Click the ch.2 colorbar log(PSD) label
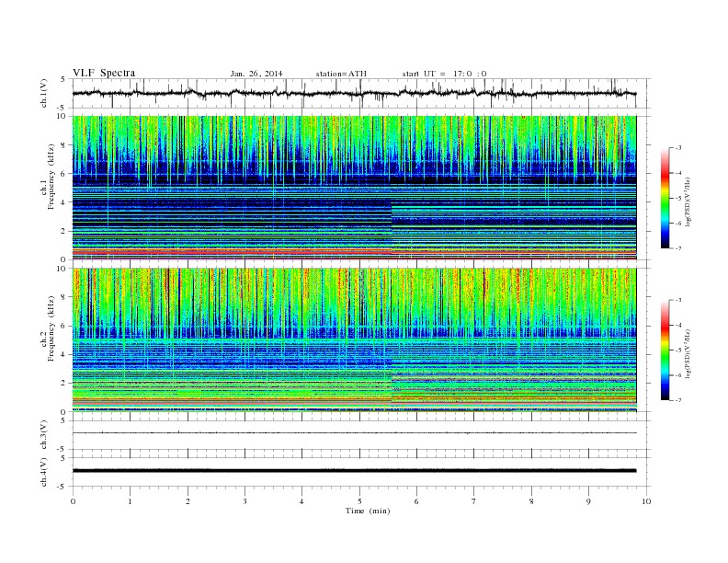Image resolution: width=728 pixels, height=563 pixels. tap(688, 353)
